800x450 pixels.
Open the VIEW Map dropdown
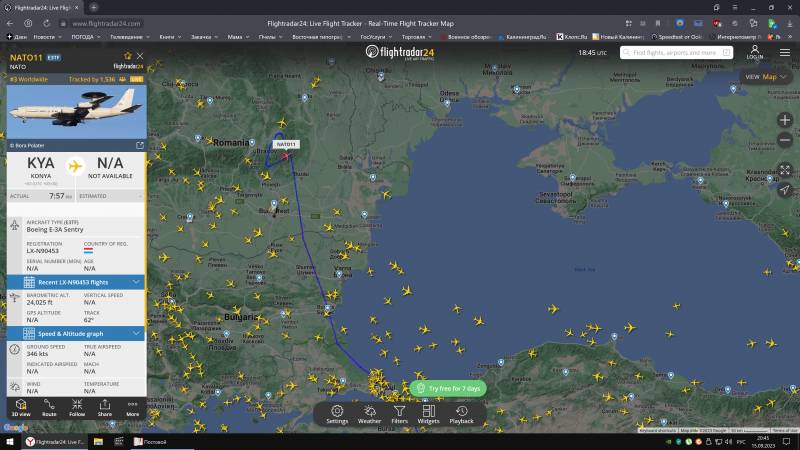(765, 77)
